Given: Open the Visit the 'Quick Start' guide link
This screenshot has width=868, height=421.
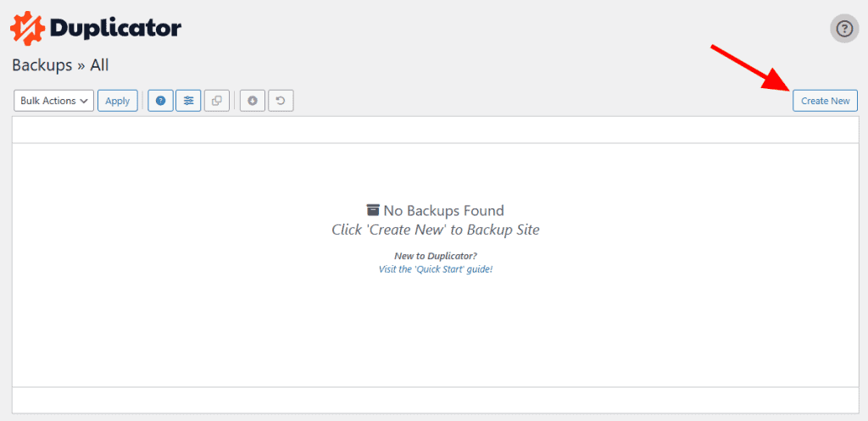Looking at the screenshot, I should (436, 269).
